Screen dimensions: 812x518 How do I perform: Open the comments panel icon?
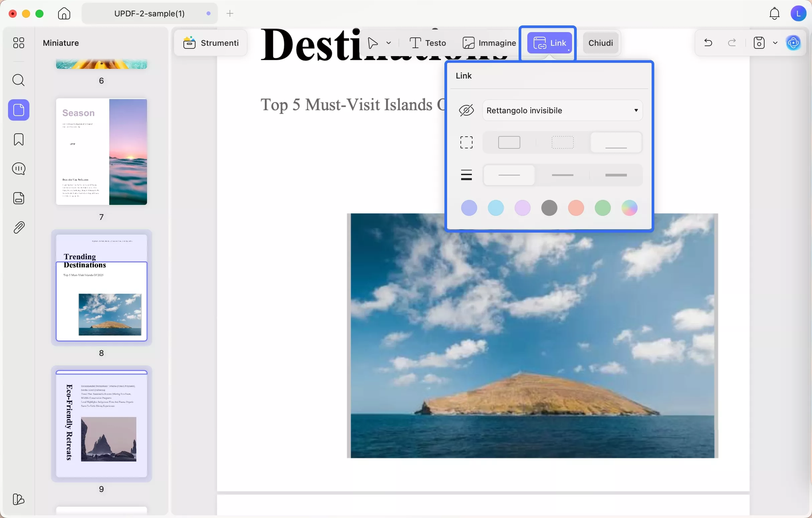19,169
